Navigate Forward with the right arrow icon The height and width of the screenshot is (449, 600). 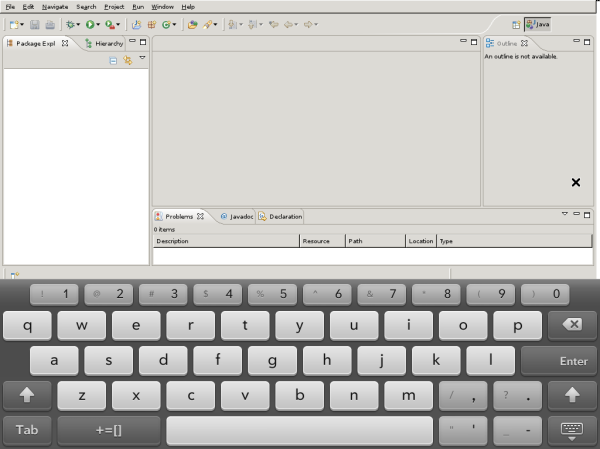(308, 25)
